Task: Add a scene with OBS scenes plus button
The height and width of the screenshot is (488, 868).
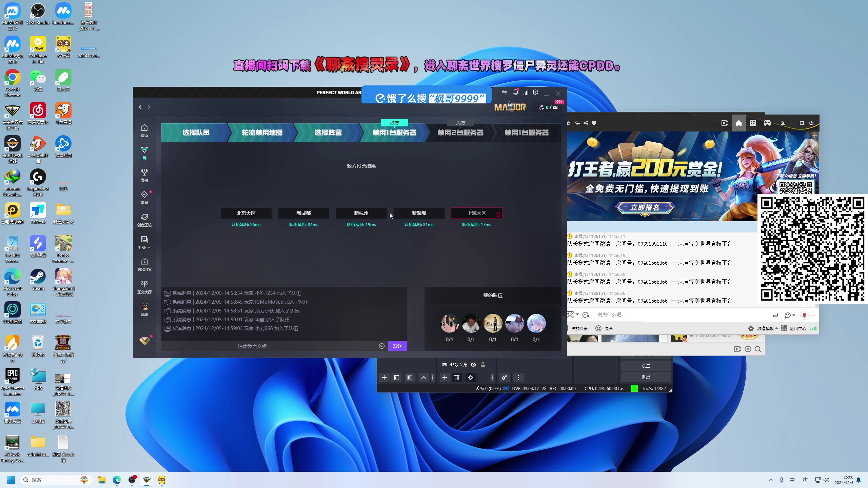Action: 384,378
